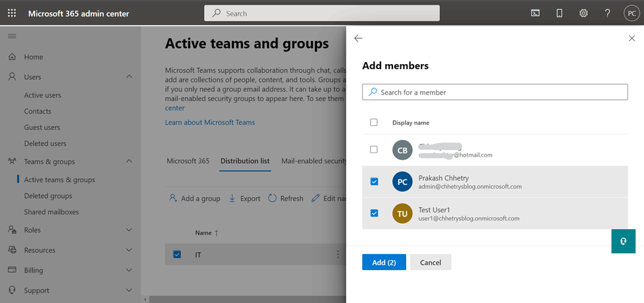Image resolution: width=644 pixels, height=303 pixels.
Task: Click the TU avatar of Test User1
Action: pos(402,213)
